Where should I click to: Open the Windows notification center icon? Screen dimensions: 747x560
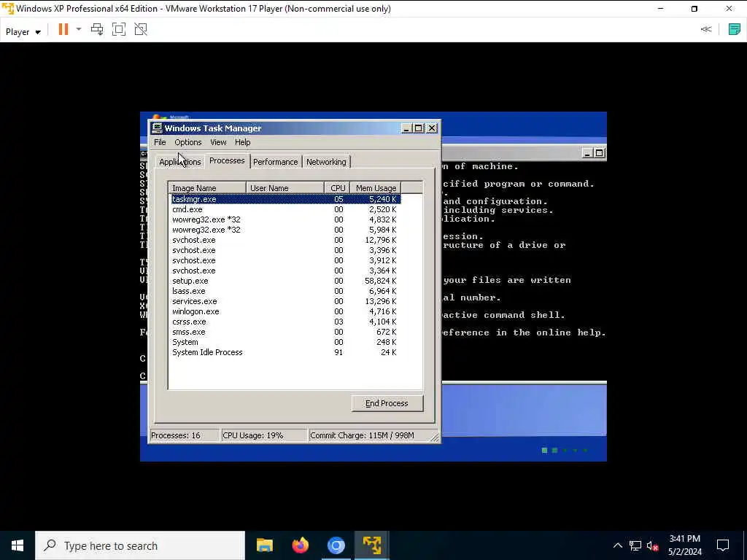click(x=723, y=545)
